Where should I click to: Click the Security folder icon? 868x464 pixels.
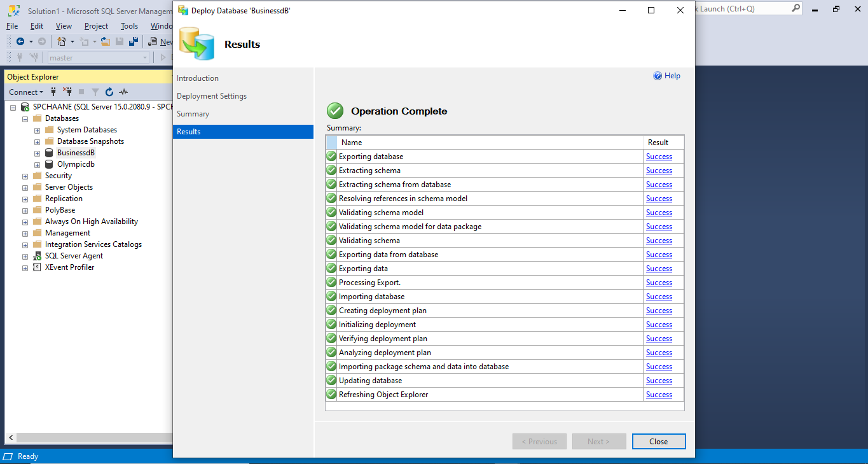(x=38, y=176)
